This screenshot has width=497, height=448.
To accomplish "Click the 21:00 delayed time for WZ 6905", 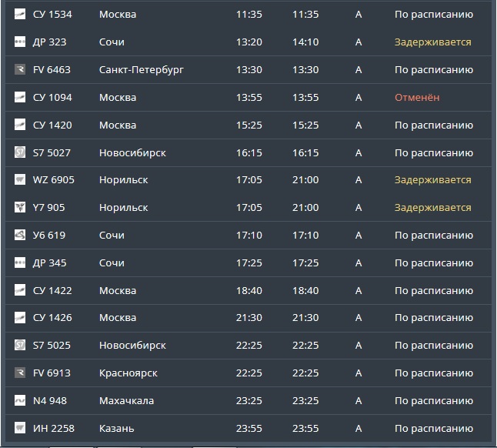I will (305, 180).
